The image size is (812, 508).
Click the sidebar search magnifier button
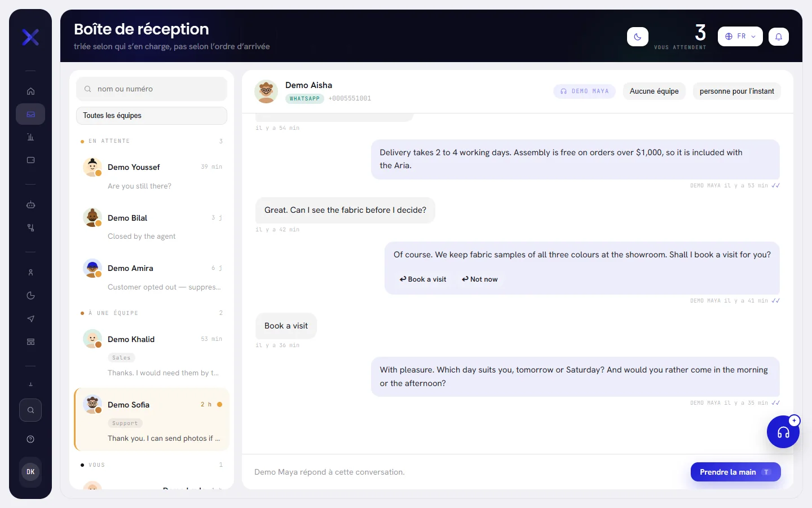(x=30, y=410)
